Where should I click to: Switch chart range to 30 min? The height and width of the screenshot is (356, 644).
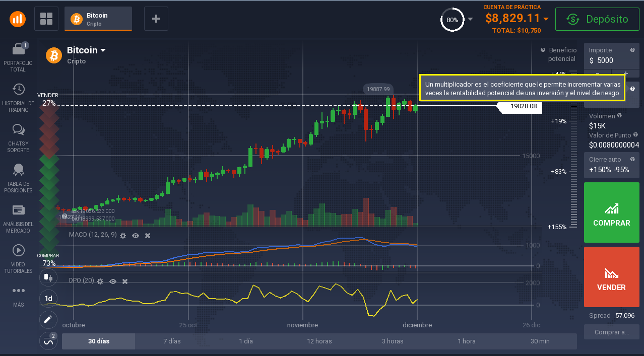point(540,341)
